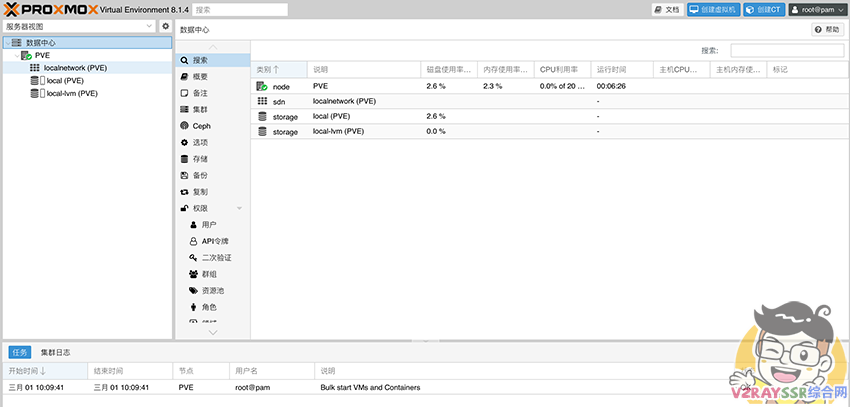
Task: Select 复制 (Replication) in side menu
Action: click(x=200, y=192)
